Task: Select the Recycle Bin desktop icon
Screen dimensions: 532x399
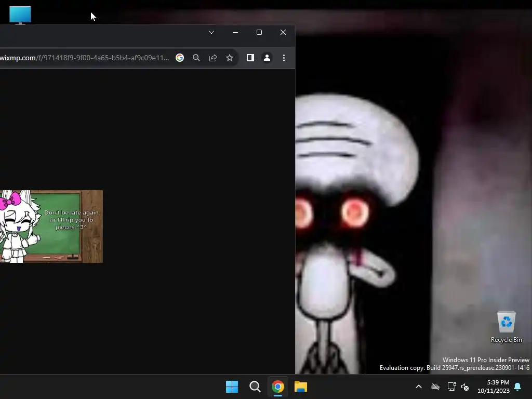Action: [x=506, y=327]
